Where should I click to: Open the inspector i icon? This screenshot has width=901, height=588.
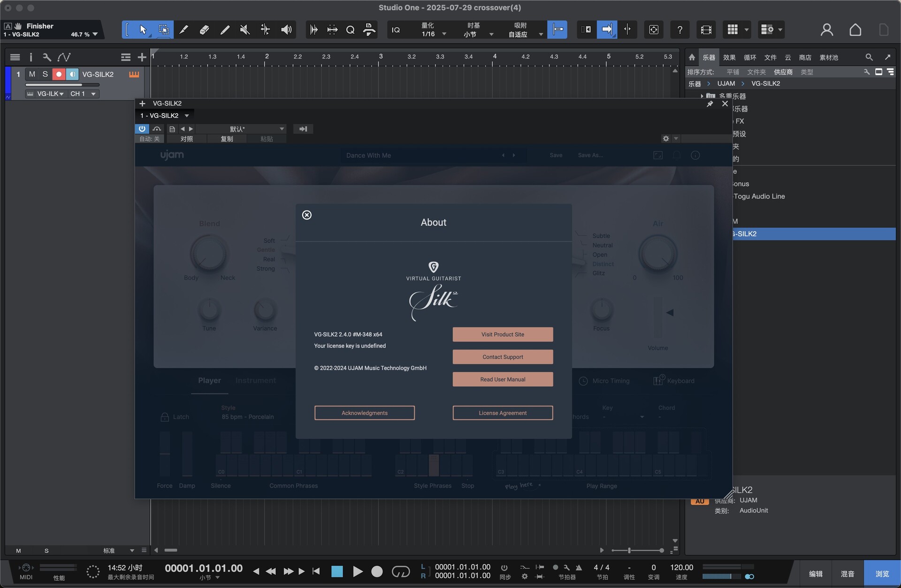pyautogui.click(x=31, y=57)
